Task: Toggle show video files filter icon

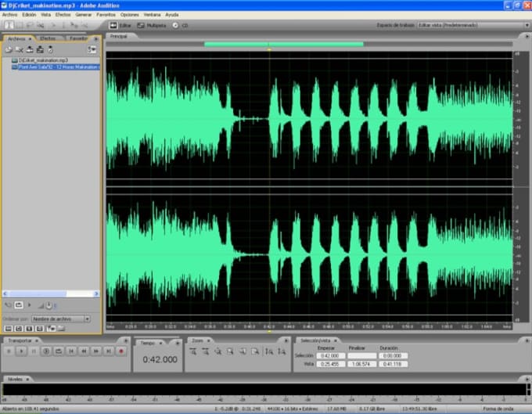Action: point(30,329)
